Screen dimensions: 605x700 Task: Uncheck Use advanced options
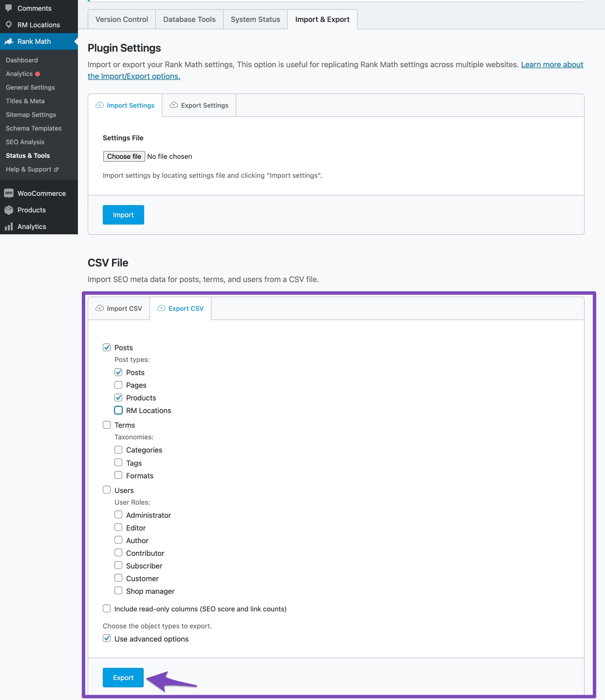pos(107,639)
